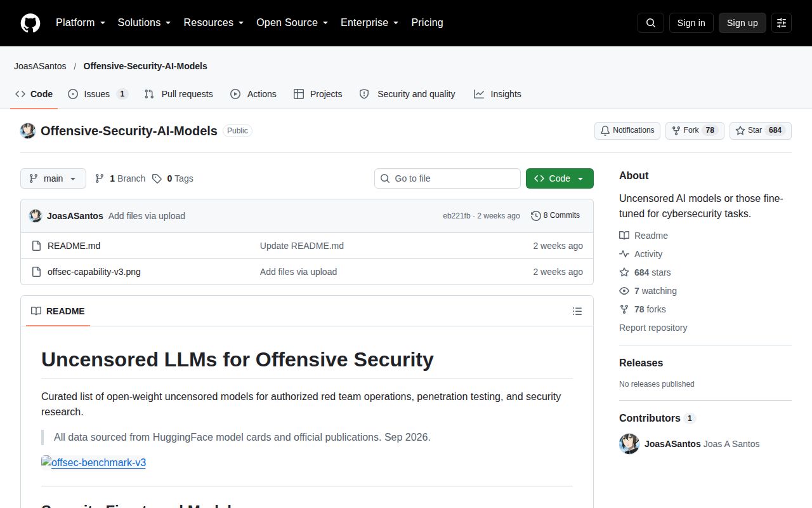Click the contributor JoasASantos avatar
The height and width of the screenshot is (508, 812).
[629, 444]
